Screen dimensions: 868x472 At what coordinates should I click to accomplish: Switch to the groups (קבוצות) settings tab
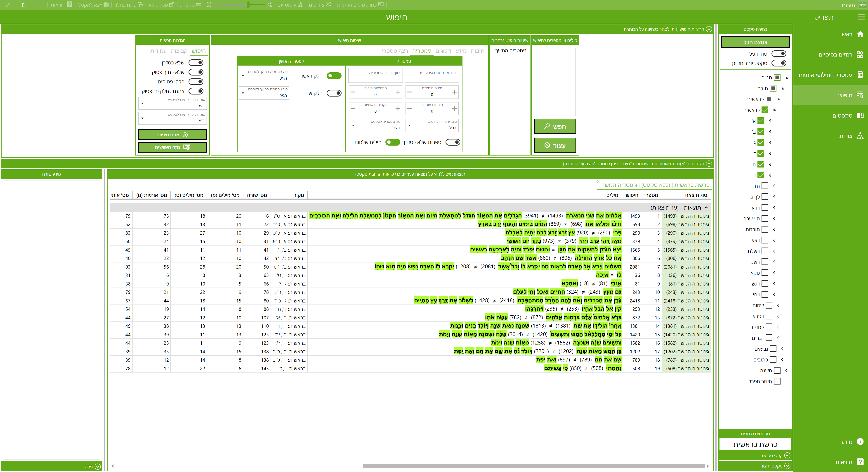179,51
